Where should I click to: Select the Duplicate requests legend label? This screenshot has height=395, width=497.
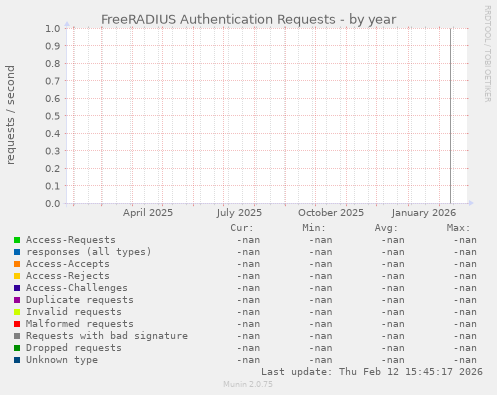pos(80,300)
